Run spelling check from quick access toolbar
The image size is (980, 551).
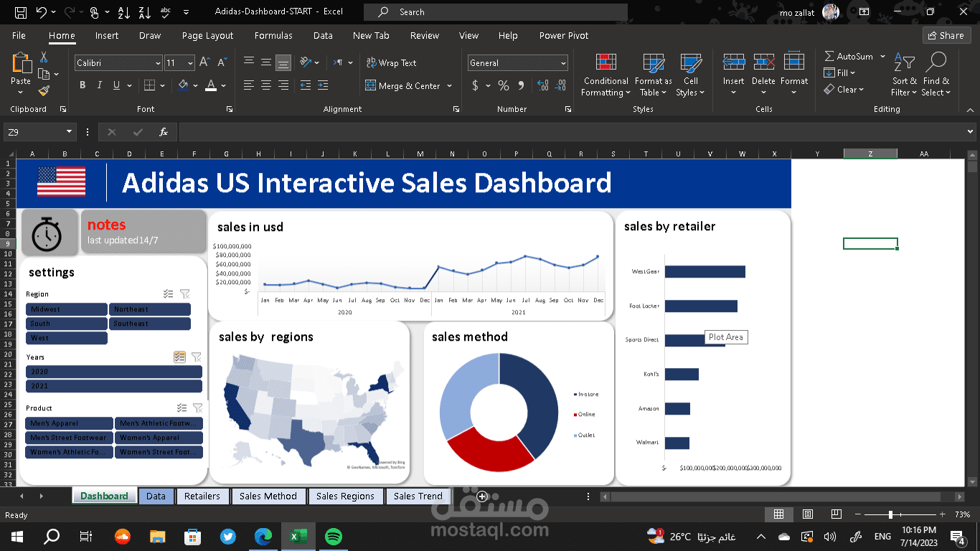tap(166, 12)
